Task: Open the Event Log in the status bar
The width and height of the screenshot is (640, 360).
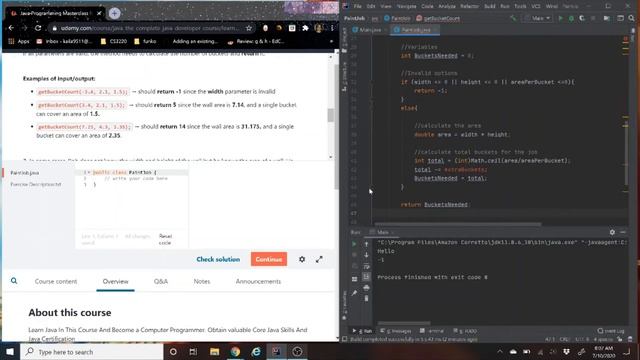Action: (x=611, y=331)
